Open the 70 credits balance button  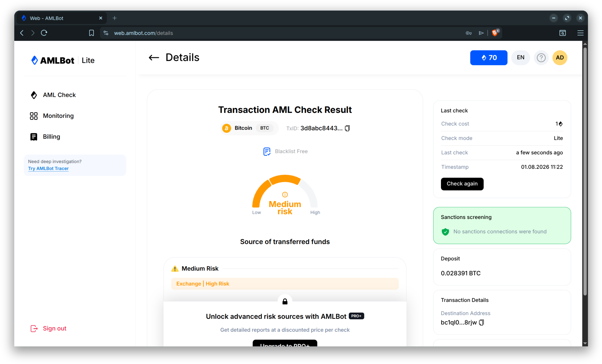489,58
